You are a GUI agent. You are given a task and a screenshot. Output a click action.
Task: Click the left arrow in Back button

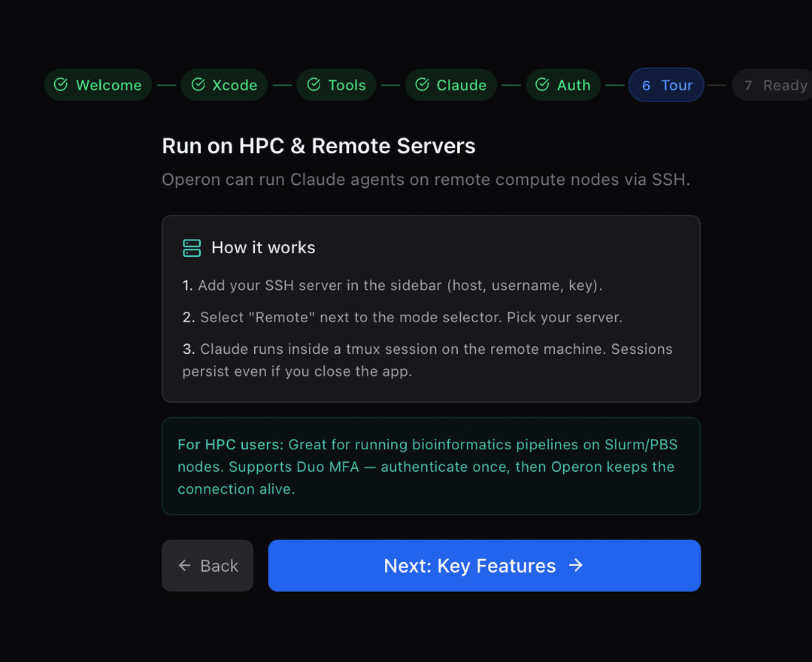coord(184,566)
